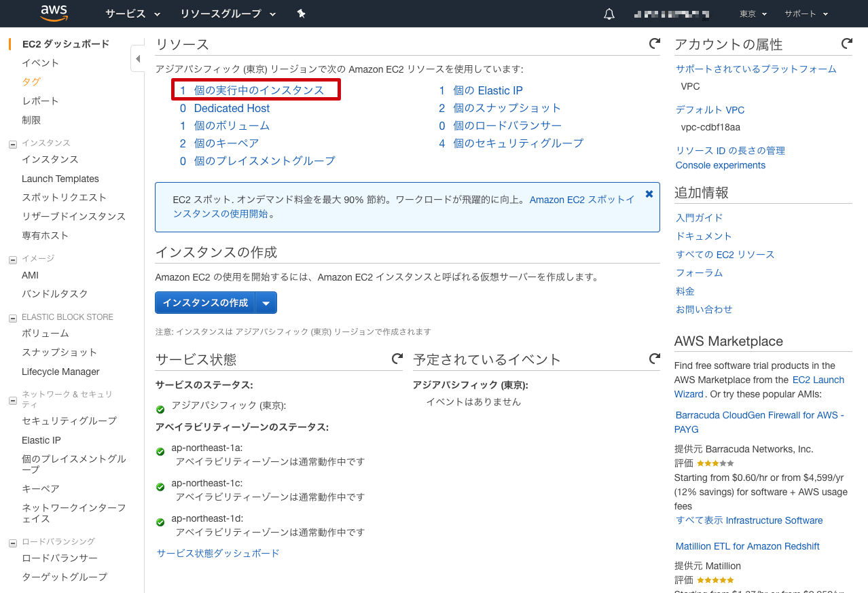Click the AWS logo home icon
868x593 pixels.
tap(54, 13)
